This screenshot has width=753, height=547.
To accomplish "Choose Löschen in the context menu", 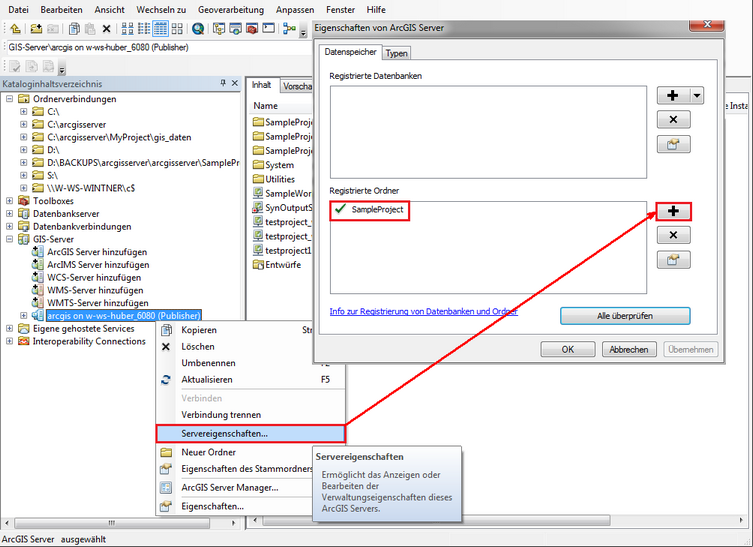I will coord(235,346).
